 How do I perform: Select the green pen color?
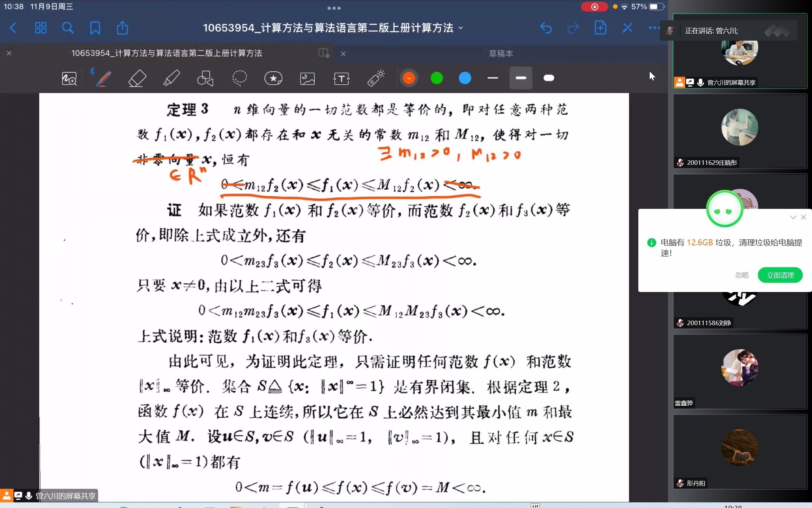pyautogui.click(x=436, y=78)
